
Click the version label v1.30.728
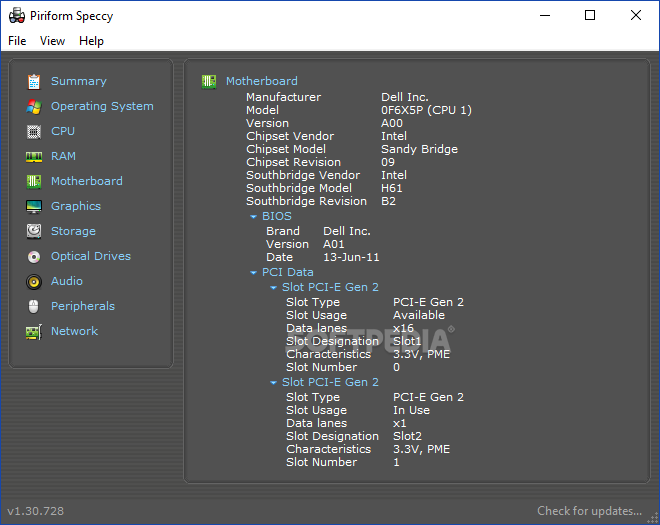point(36,511)
